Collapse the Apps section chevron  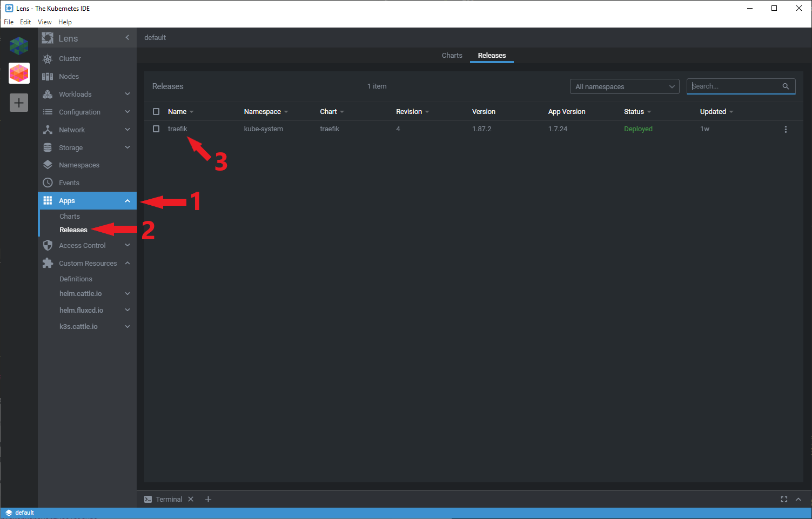[127, 201]
